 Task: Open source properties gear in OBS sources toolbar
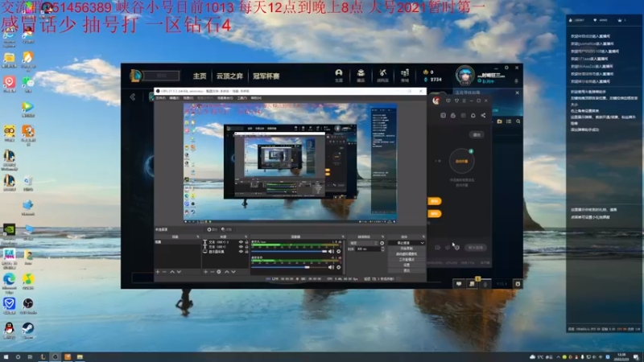pos(219,272)
